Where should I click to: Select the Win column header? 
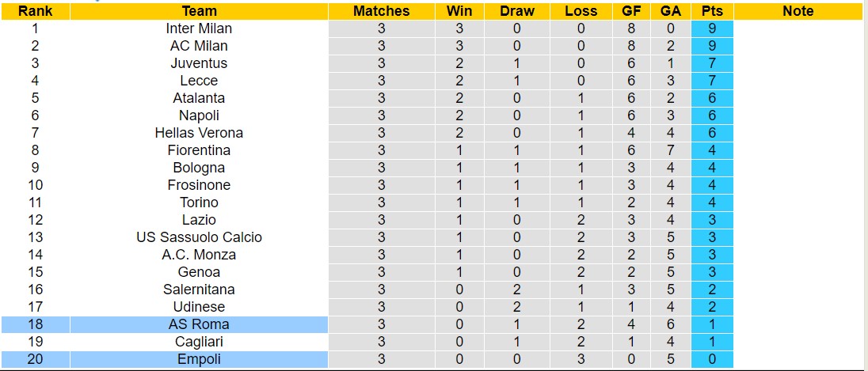459,11
